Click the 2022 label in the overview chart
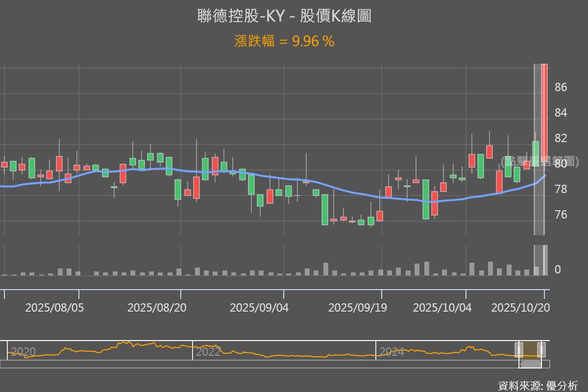This screenshot has height=392, width=588. click(x=208, y=352)
